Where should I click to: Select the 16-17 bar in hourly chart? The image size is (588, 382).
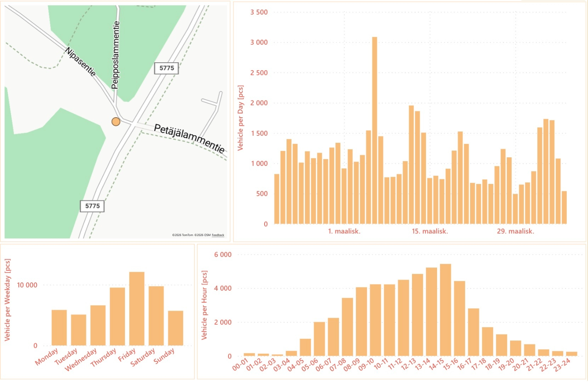[x=474, y=332]
